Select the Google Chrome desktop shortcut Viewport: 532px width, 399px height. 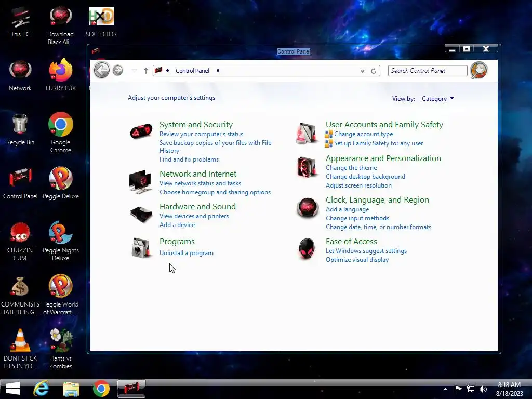[x=61, y=133]
